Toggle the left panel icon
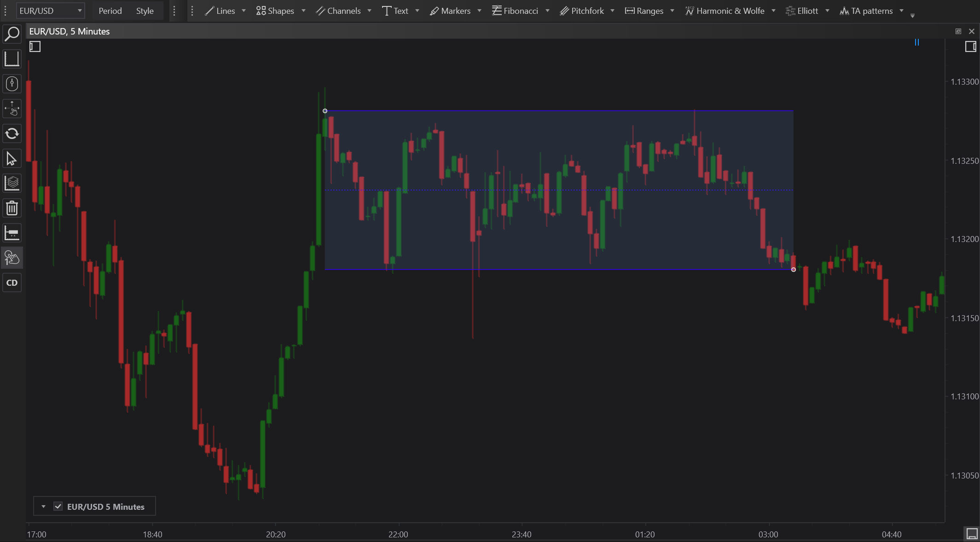Viewport: 980px width, 542px height. click(x=35, y=46)
